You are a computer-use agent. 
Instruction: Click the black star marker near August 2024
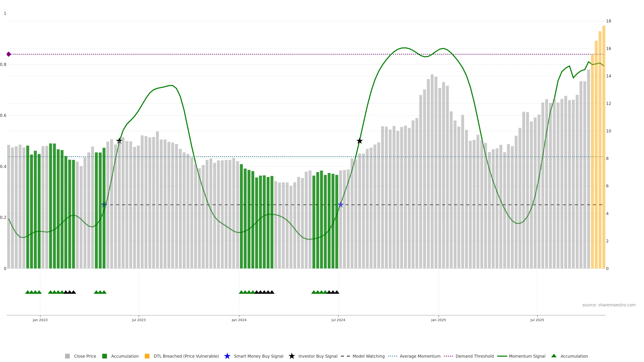click(360, 141)
